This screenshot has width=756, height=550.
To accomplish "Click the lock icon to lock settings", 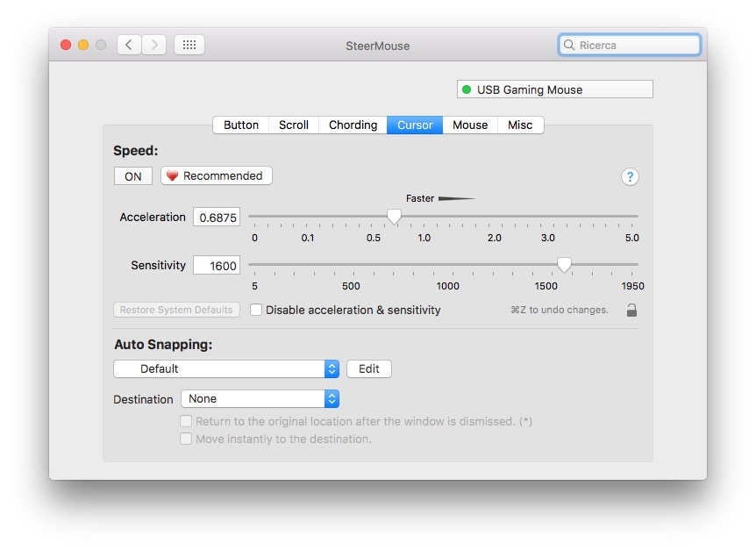I will coord(631,310).
